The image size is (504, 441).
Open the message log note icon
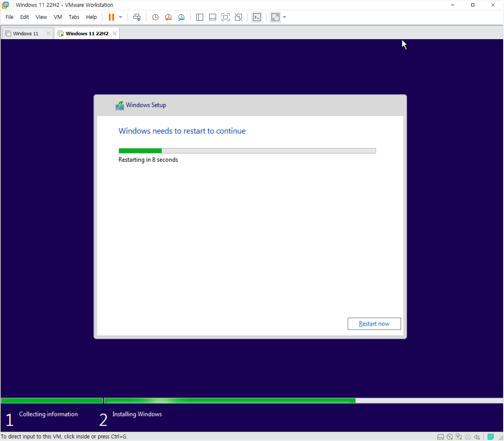click(491, 437)
